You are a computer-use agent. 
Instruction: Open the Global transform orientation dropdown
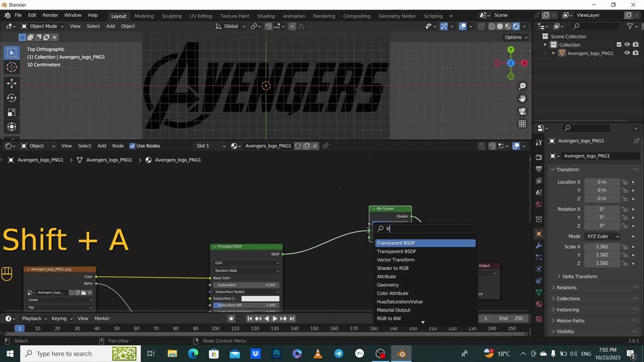click(230, 26)
